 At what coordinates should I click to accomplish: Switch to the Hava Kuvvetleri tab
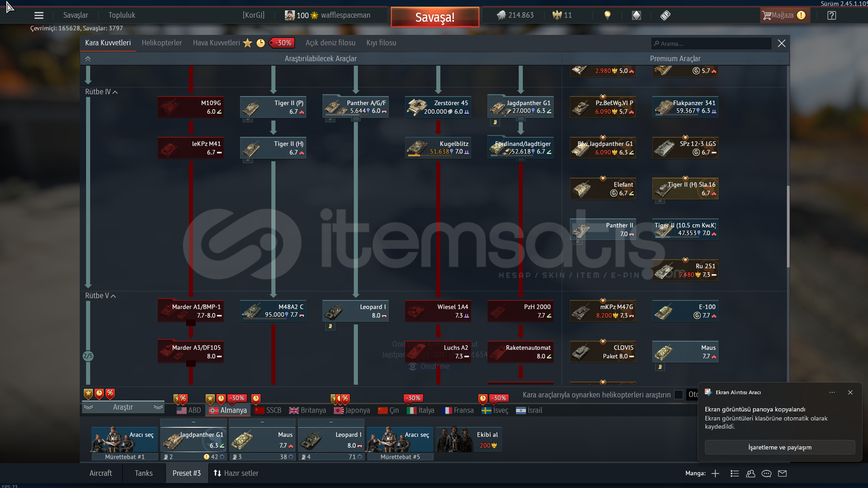coord(217,43)
